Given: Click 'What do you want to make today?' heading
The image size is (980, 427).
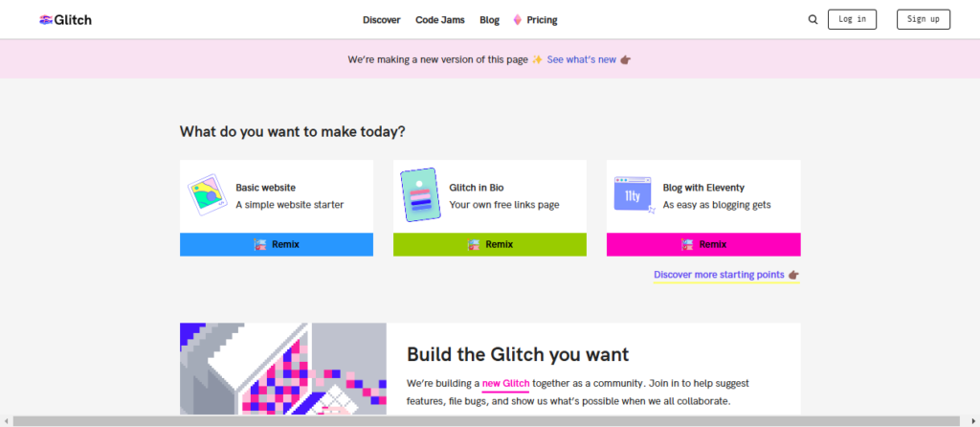Looking at the screenshot, I should point(293,132).
